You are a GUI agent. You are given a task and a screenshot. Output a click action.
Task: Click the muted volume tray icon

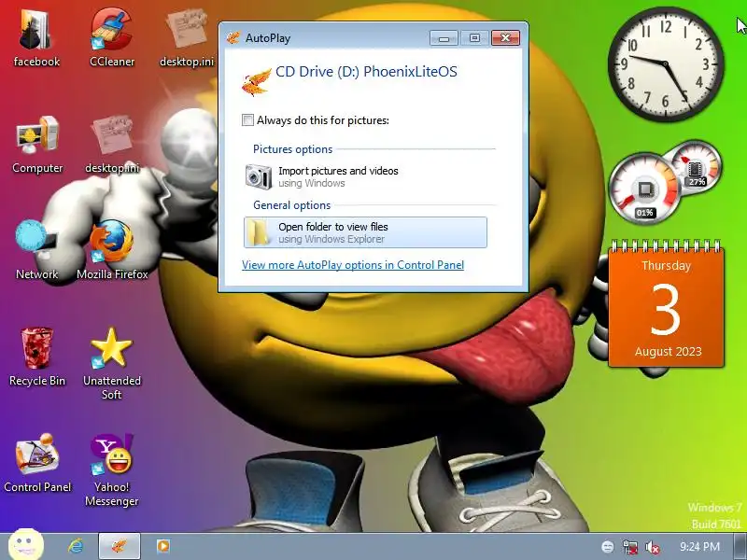point(652,547)
